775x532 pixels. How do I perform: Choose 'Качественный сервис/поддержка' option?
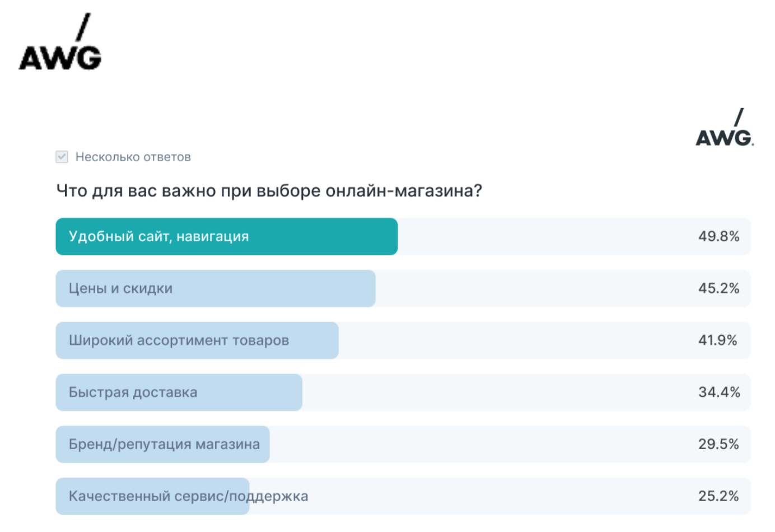pos(188,496)
